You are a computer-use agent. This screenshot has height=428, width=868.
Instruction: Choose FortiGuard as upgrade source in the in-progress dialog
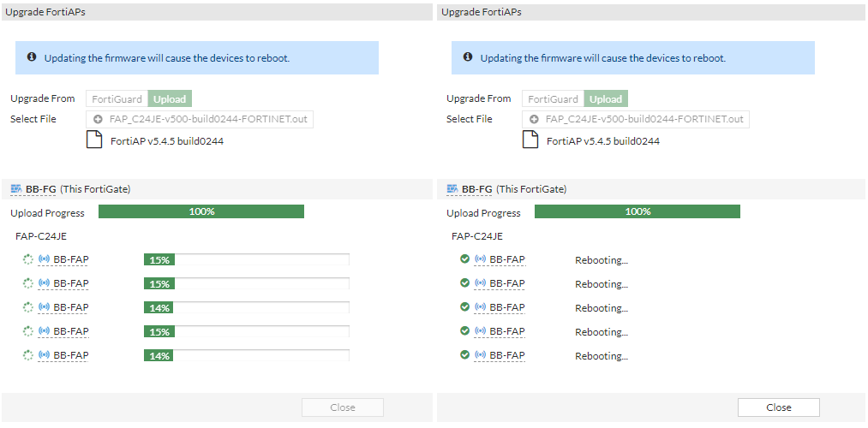point(117,99)
